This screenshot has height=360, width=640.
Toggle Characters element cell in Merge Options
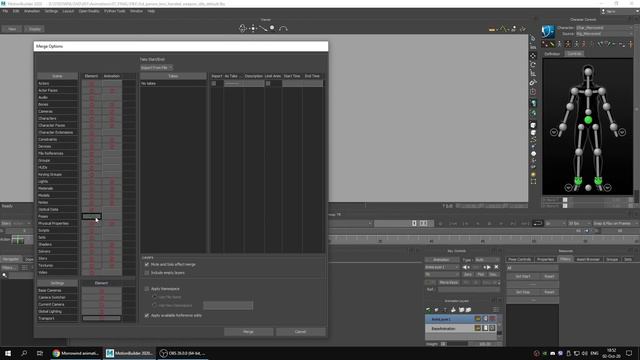[91, 118]
